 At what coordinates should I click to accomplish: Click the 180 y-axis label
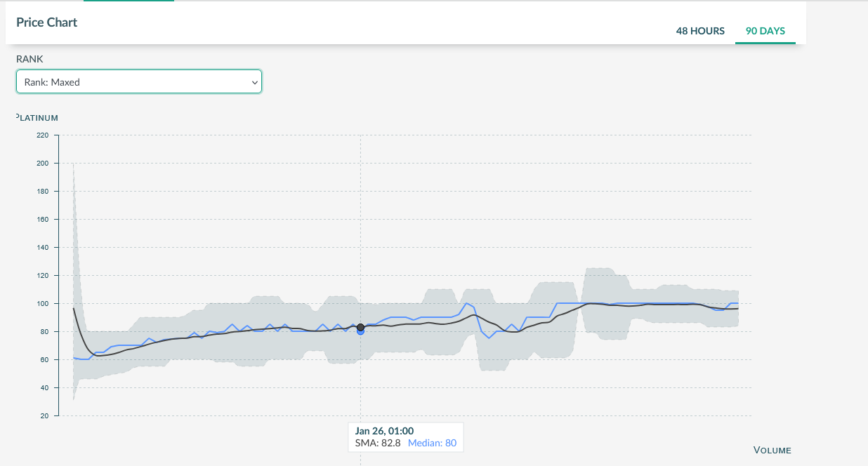pyautogui.click(x=43, y=191)
